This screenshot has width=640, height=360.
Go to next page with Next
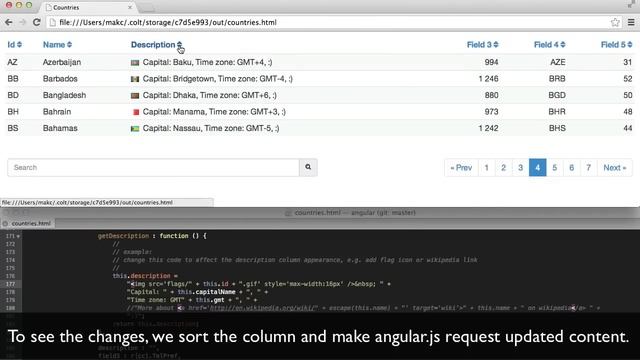click(x=615, y=168)
